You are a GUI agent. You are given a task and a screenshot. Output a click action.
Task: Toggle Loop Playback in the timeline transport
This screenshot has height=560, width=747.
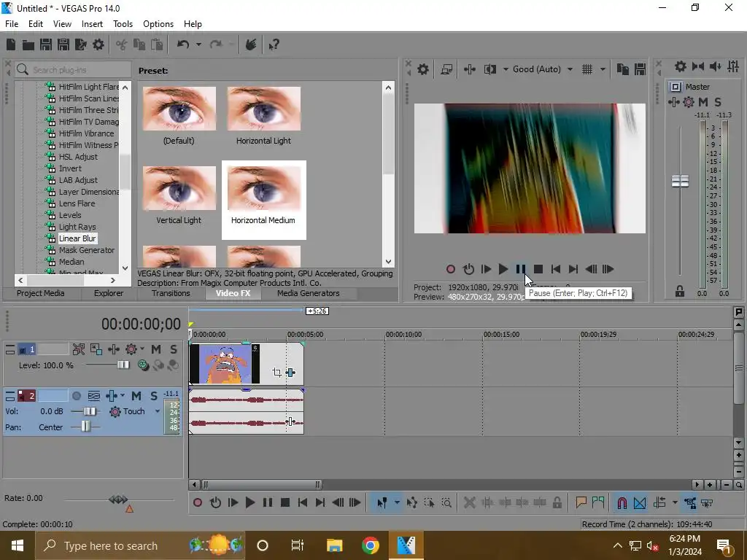(x=215, y=502)
